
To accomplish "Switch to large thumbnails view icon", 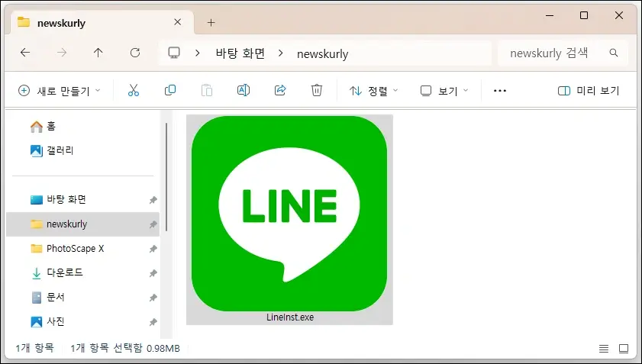I will tap(624, 349).
